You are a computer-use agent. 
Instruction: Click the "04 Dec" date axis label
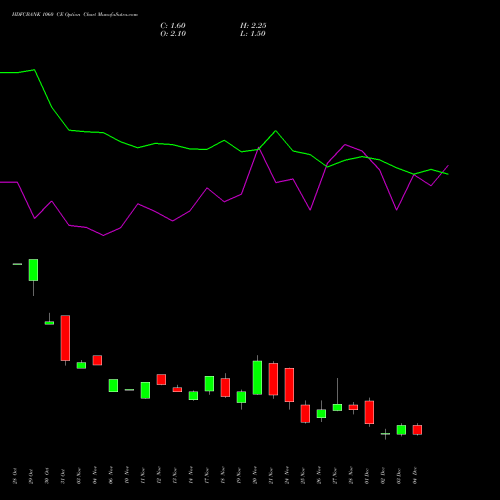[415, 476]
